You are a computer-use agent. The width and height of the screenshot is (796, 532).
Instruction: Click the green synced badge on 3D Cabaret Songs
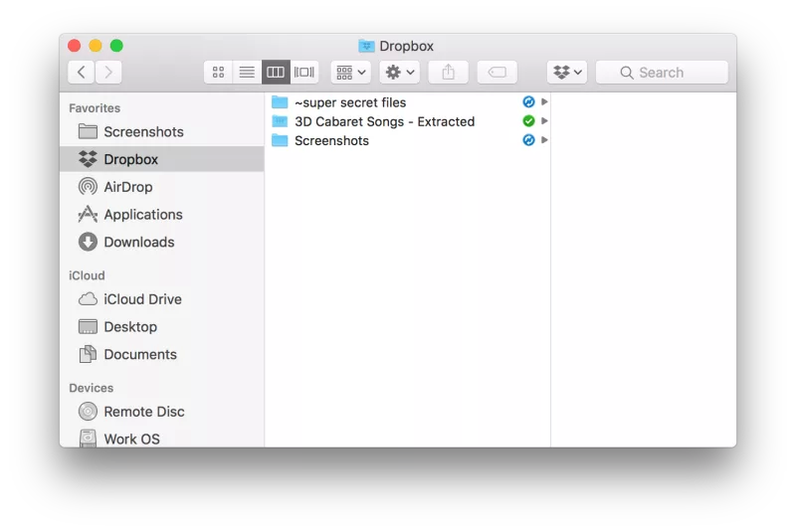528,121
